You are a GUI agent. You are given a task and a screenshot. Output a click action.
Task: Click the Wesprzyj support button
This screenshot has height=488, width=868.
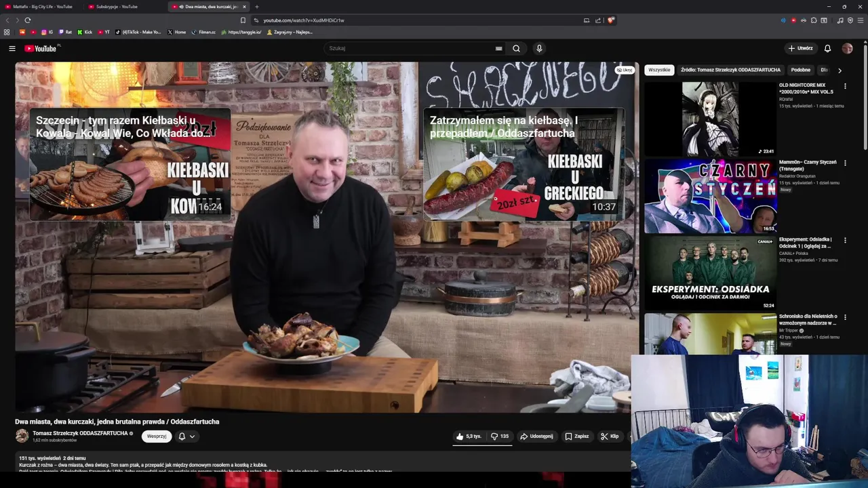pos(157,436)
